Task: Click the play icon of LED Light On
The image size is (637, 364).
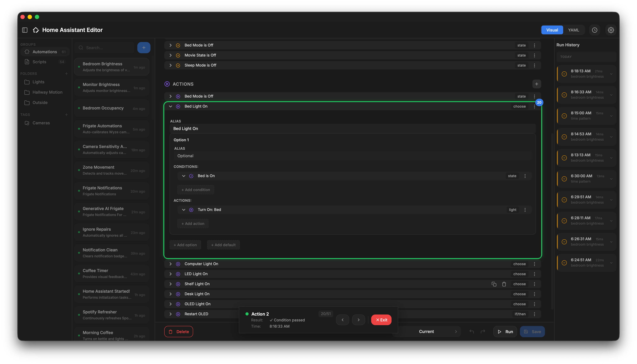Action: 178,274
